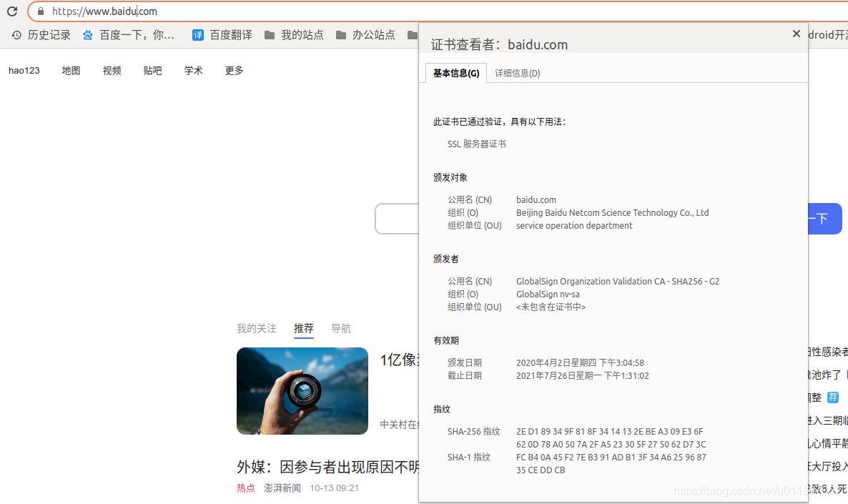Open the 百度一下 bookmark with paw icon
This screenshot has width=848, height=504.
point(128,35)
